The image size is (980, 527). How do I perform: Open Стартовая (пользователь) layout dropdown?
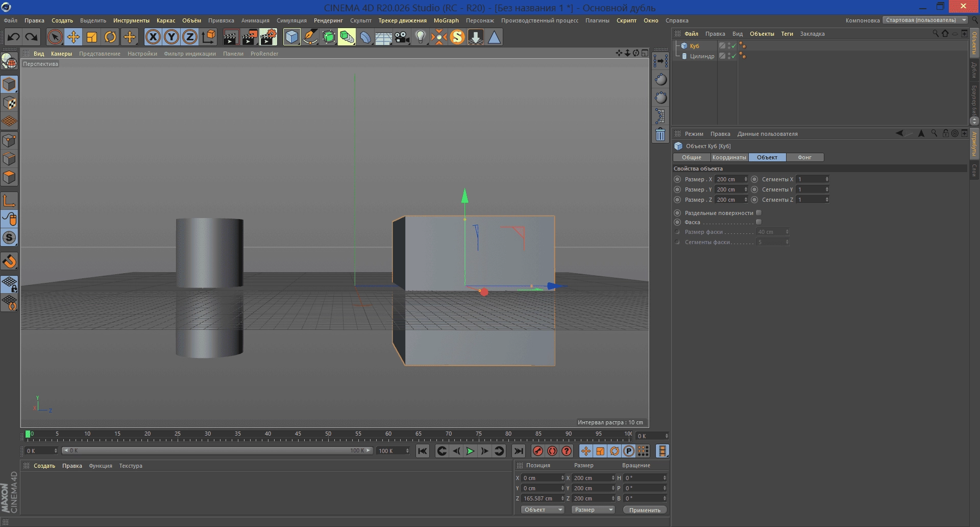click(x=925, y=20)
